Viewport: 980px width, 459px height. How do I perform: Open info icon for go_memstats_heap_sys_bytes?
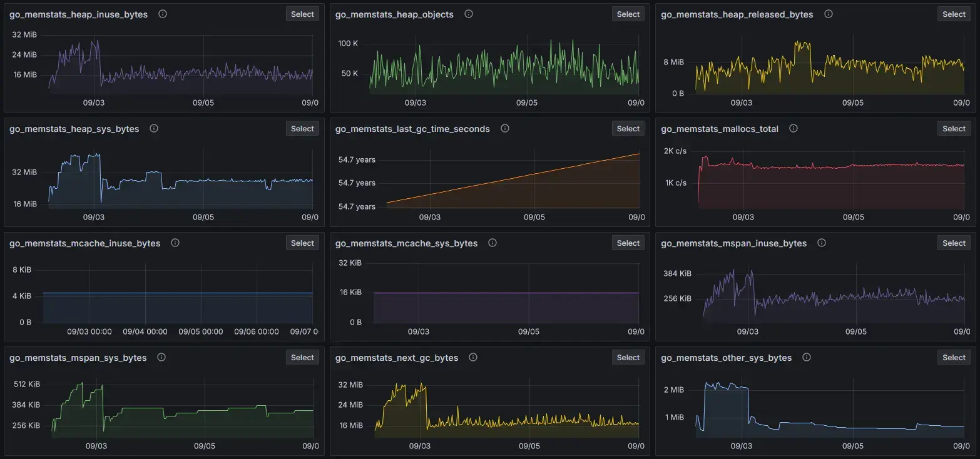pyautogui.click(x=154, y=128)
